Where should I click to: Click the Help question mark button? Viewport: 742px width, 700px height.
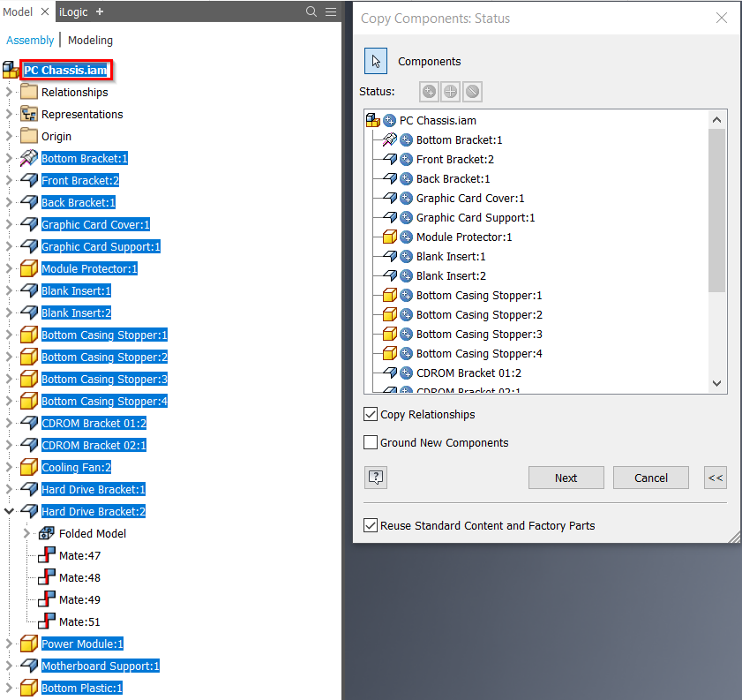[x=375, y=477]
